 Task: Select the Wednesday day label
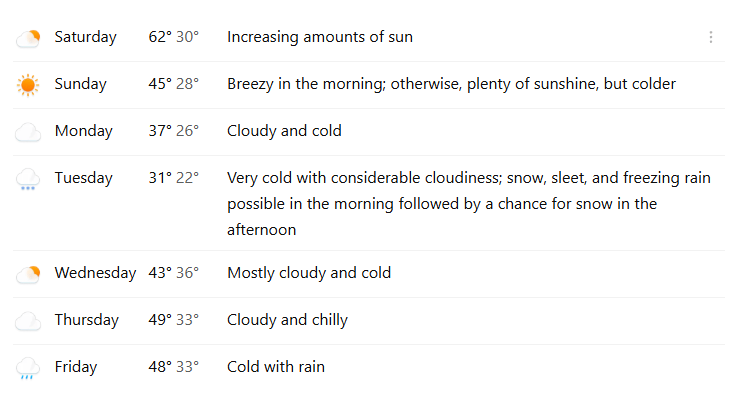(x=95, y=273)
